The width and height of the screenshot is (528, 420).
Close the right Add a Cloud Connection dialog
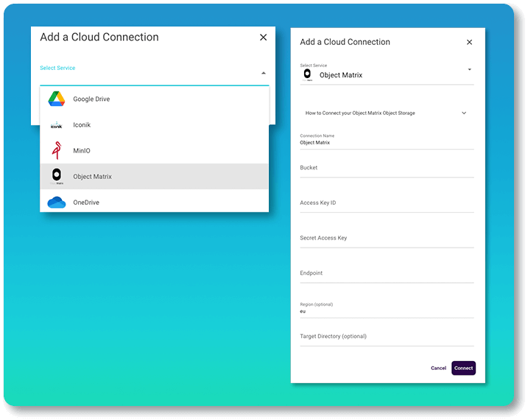click(470, 43)
